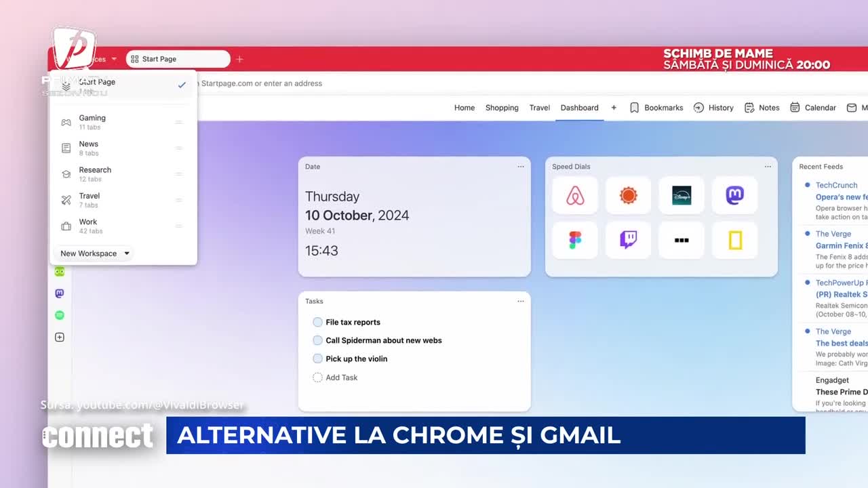Switch to the Shopping tab
This screenshot has width=868, height=488.
[502, 108]
